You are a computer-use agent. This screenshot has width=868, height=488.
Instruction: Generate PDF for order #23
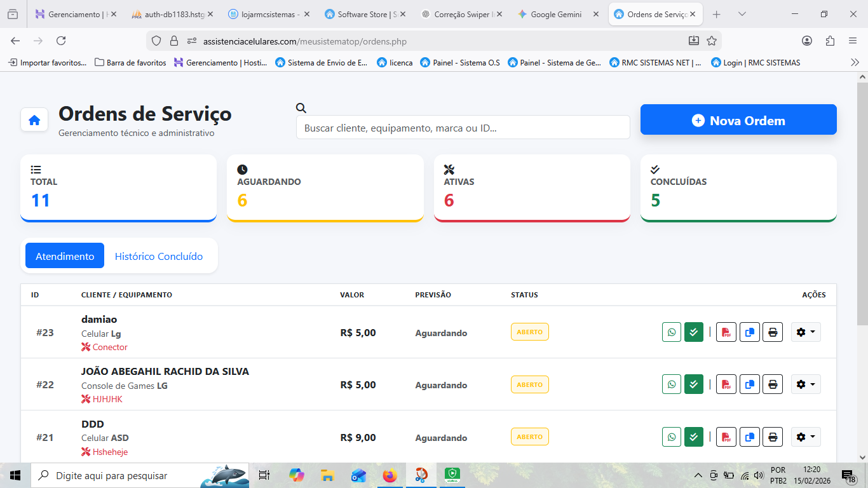point(726,332)
